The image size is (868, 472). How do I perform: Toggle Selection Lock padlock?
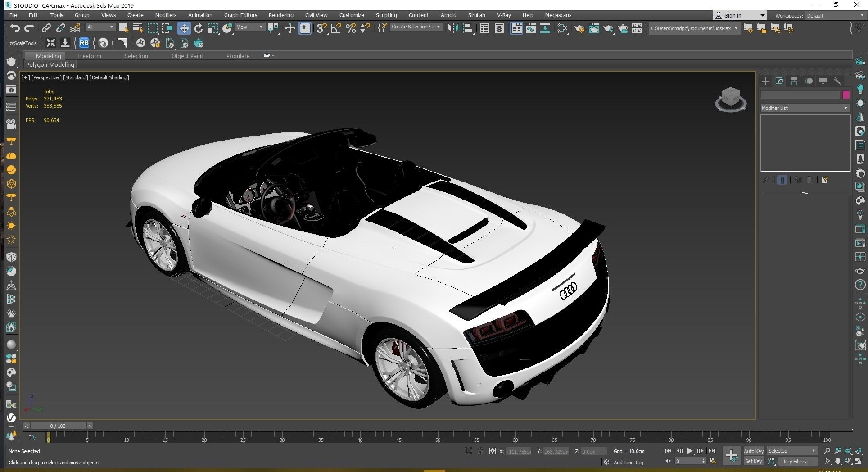click(x=480, y=451)
